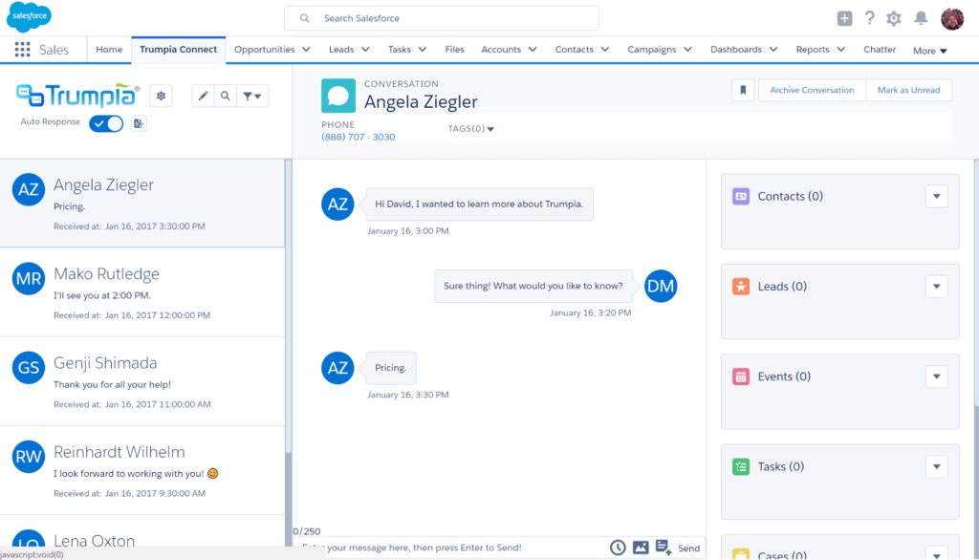979x560 pixels.
Task: Open the conversation filter dropdown
Action: [253, 96]
